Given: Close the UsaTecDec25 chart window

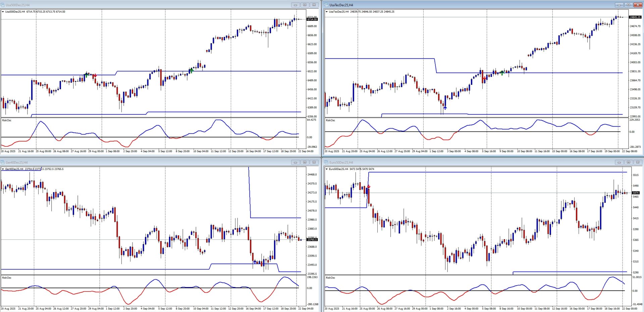Looking at the screenshot, I should (x=638, y=5).
